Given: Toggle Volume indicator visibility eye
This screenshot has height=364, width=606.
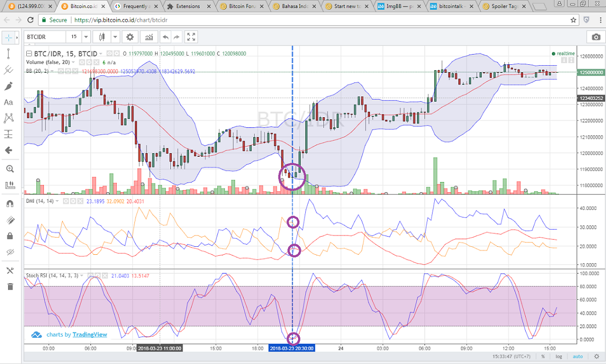Looking at the screenshot, I should coord(82,62).
